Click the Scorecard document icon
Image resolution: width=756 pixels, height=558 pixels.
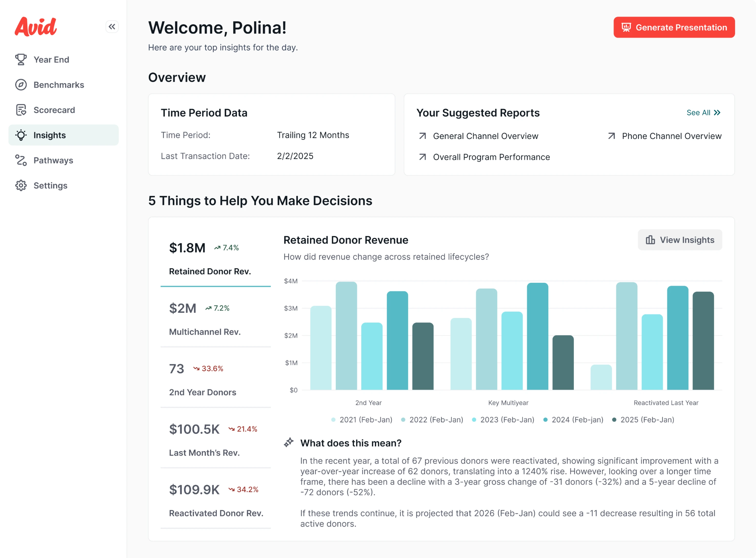point(21,110)
